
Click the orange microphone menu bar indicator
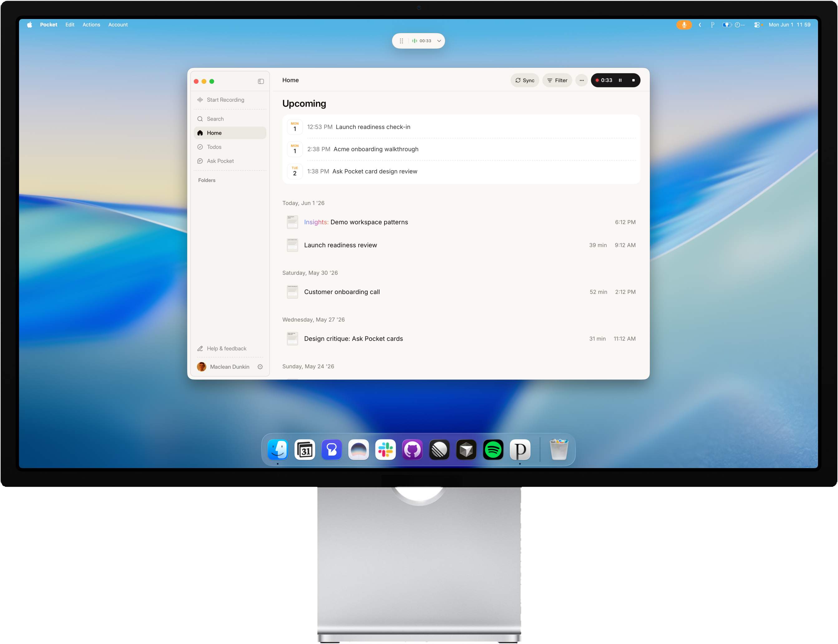684,25
